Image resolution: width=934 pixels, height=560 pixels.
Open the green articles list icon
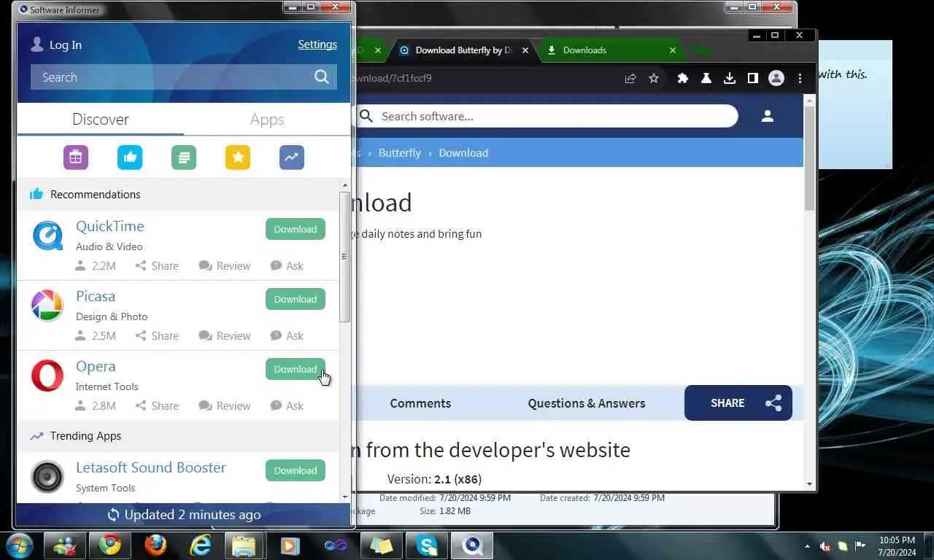184,157
